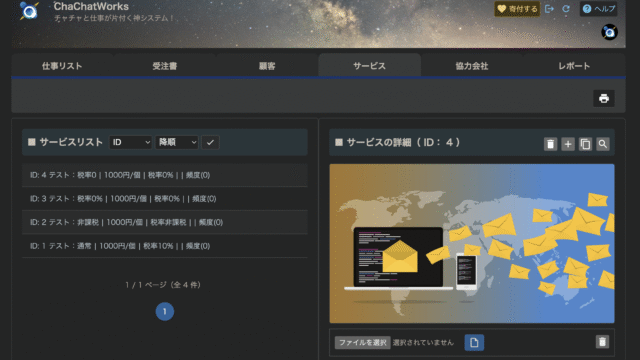Image resolution: width=640 pixels, height=360 pixels.
Task: Select the ID: 3 テスト service row
Action: 164,199
